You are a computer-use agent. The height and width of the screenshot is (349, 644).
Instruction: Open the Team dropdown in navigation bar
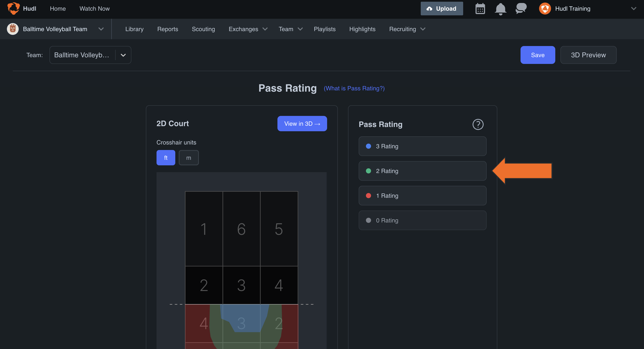(x=290, y=29)
